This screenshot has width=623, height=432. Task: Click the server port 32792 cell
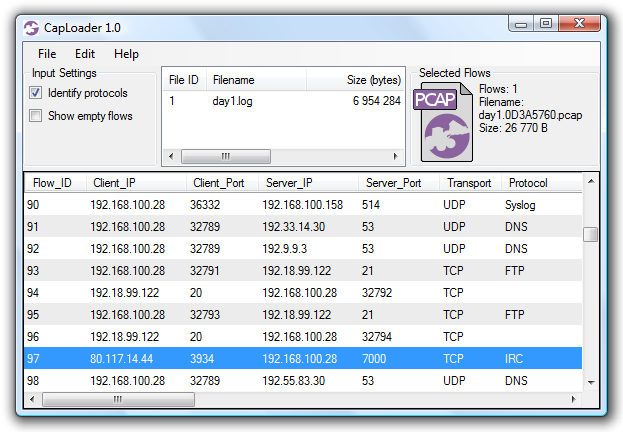click(377, 293)
